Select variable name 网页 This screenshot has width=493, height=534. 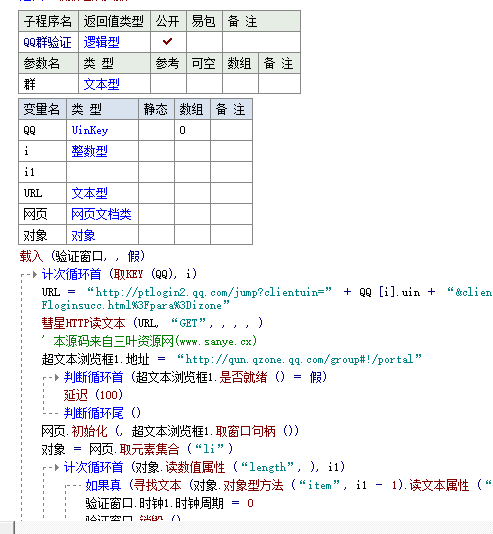pyautogui.click(x=35, y=214)
